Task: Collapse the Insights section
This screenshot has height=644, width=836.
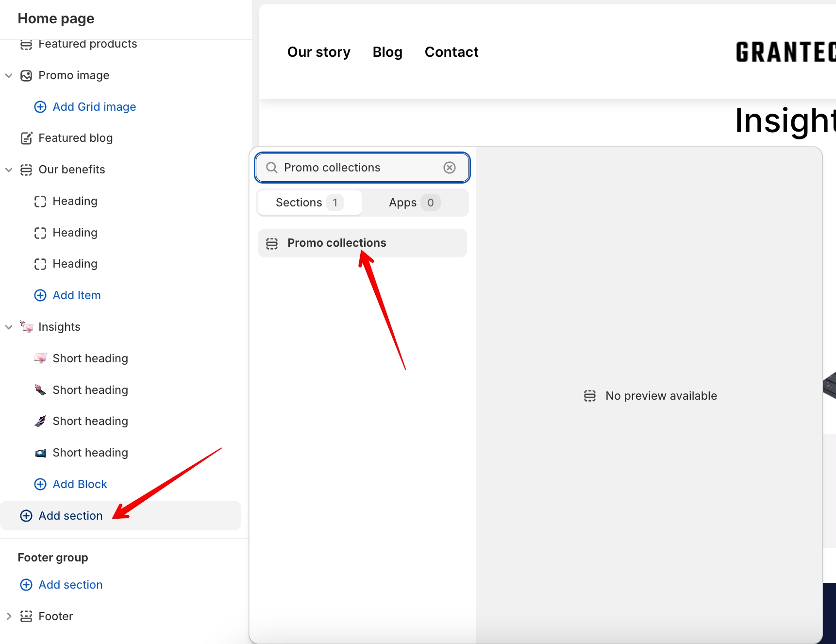Action: tap(9, 327)
